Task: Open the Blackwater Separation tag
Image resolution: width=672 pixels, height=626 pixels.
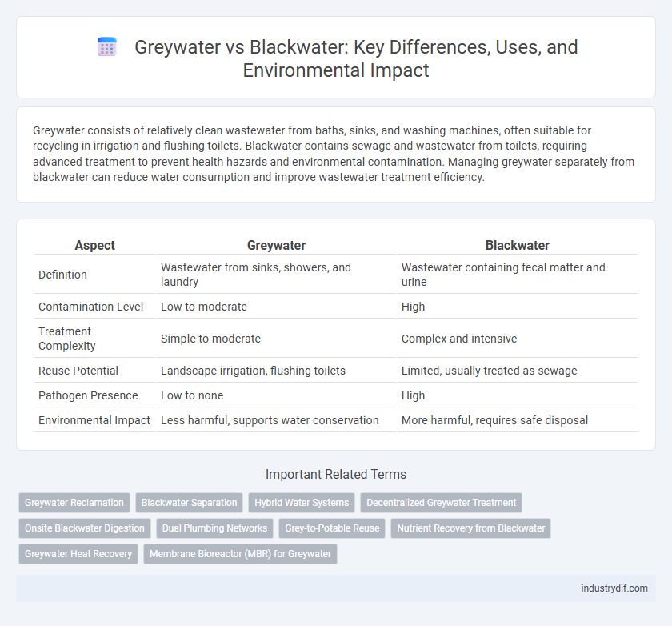Action: [x=189, y=503]
